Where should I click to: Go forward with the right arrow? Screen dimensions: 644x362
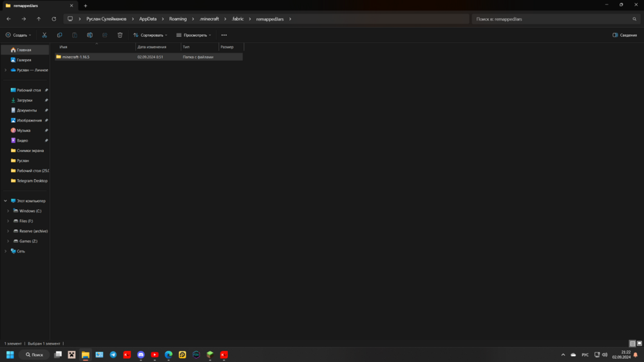click(x=24, y=19)
